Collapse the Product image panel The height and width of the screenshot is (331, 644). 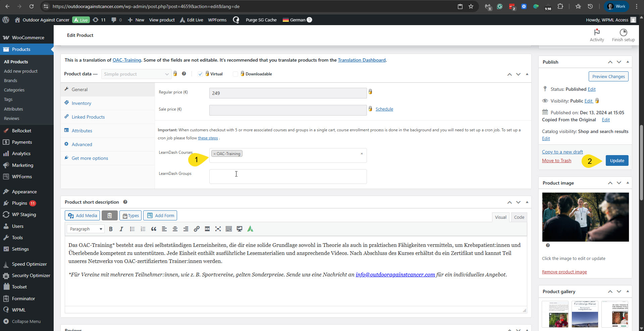628,183
